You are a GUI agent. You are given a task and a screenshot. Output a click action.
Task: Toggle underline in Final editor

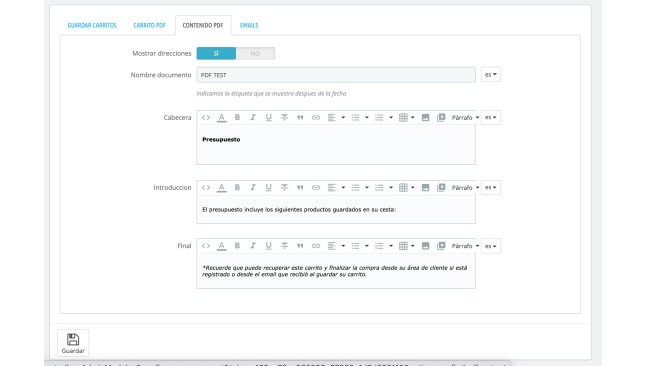(269, 246)
